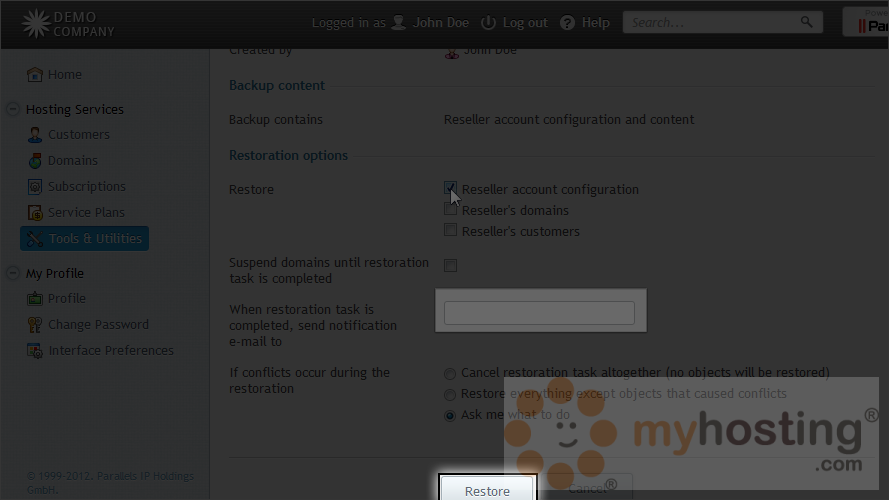Uncheck Reseller account configuration checkbox
Viewport: 889px width, 500px height.
point(450,188)
